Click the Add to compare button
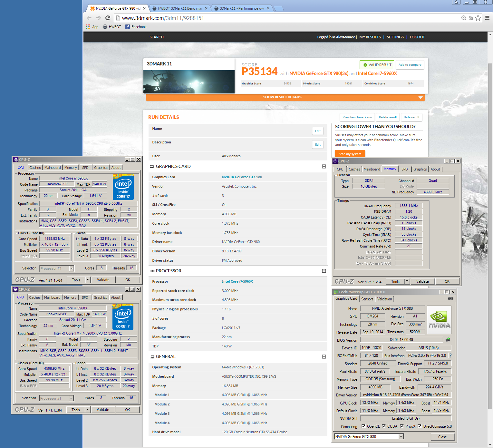493x448 pixels. click(410, 65)
